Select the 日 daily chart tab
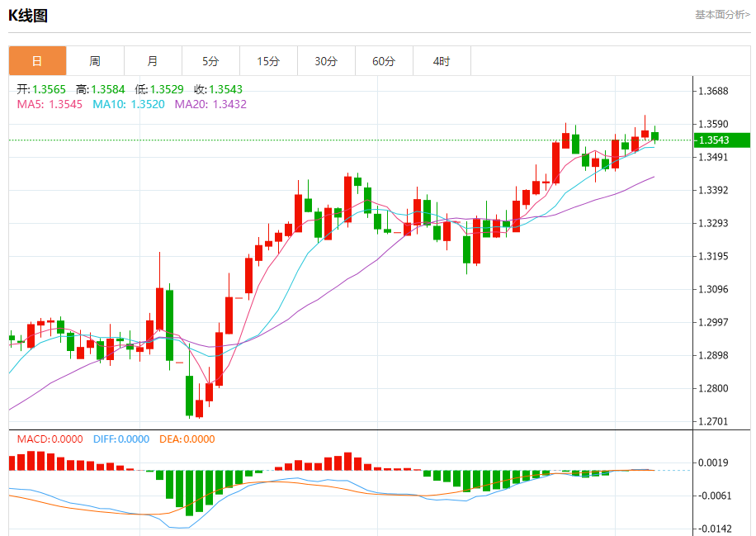The height and width of the screenshot is (536, 756). [x=37, y=61]
